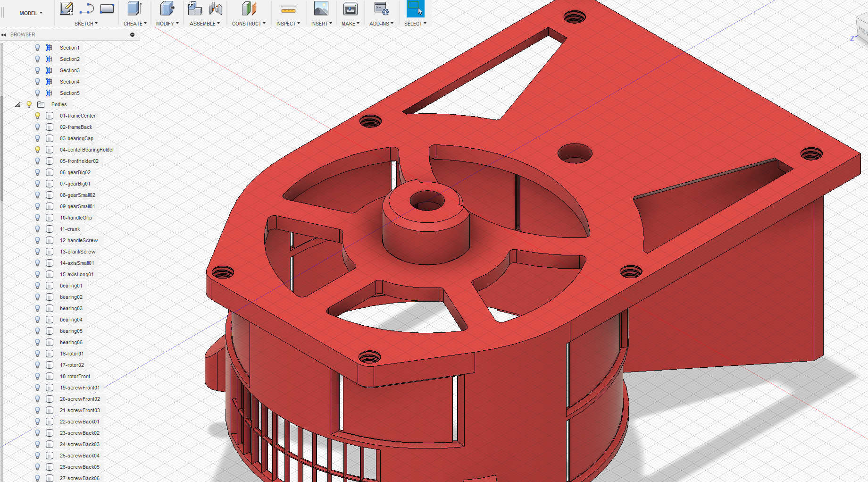Click the Insert image icon
Viewport: 868px width, 482px height.
pyautogui.click(x=321, y=8)
